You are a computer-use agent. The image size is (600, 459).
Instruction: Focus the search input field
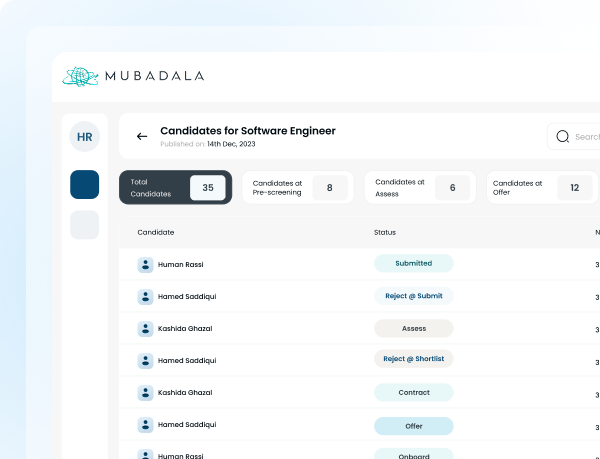585,137
